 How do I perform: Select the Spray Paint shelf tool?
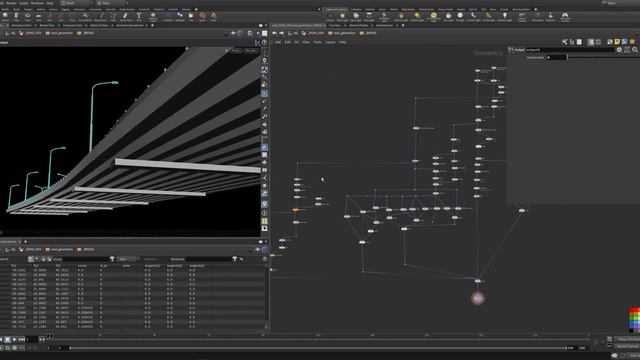click(126, 16)
